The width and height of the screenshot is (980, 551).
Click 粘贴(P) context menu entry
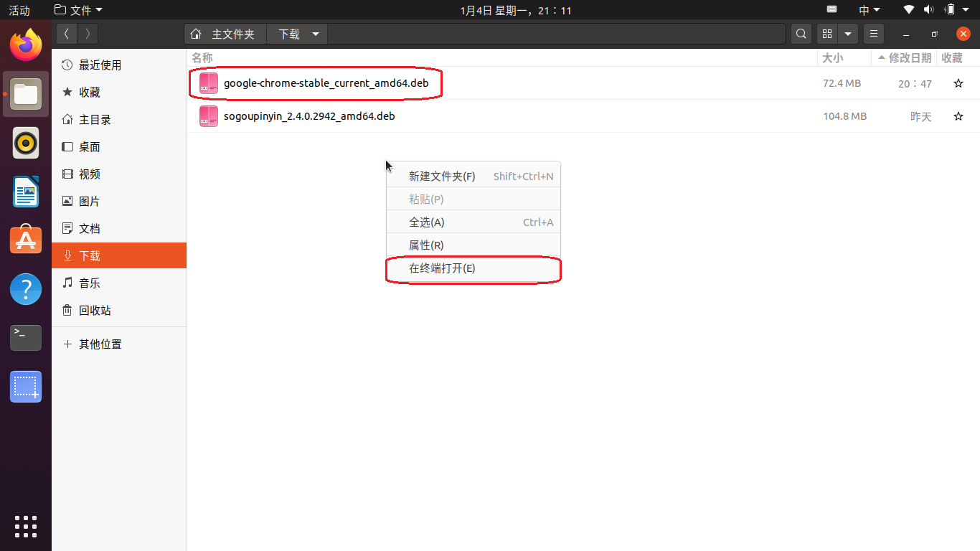[473, 199]
